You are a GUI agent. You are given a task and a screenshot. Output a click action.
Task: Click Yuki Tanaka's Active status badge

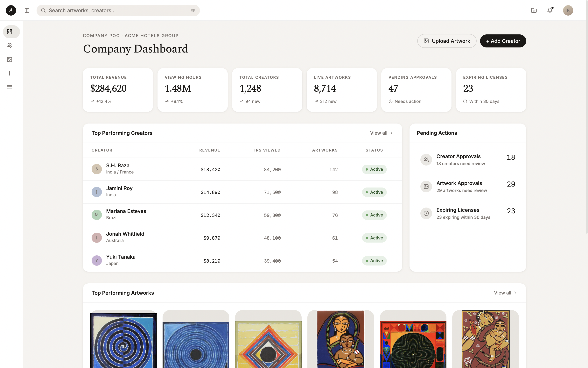[374, 261]
